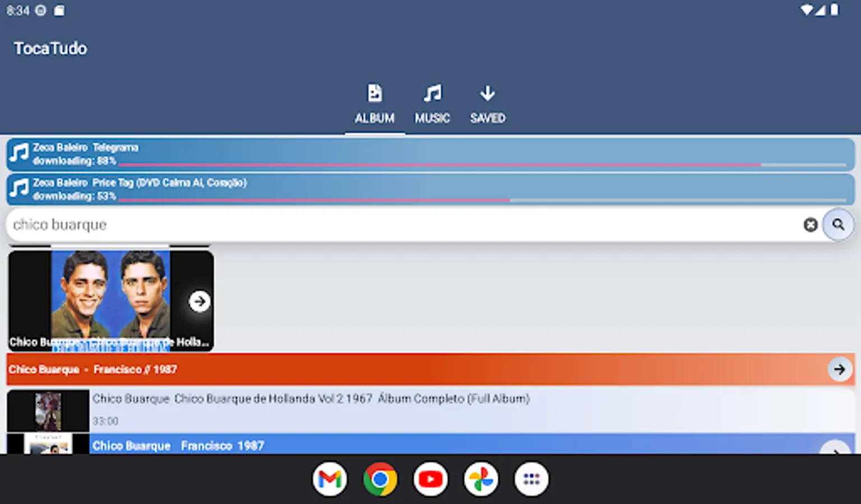This screenshot has width=861, height=504.
Task: Tap the battery status icon
Action: point(835,10)
